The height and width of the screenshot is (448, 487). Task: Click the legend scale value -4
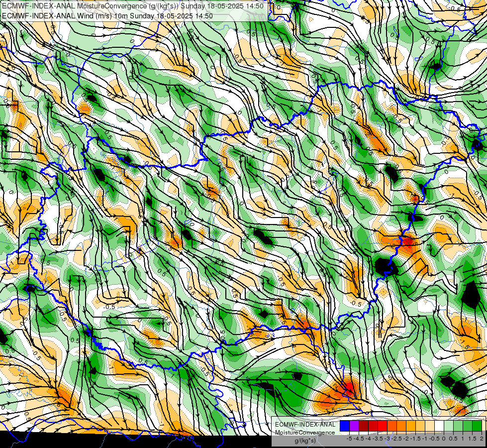click(368, 439)
